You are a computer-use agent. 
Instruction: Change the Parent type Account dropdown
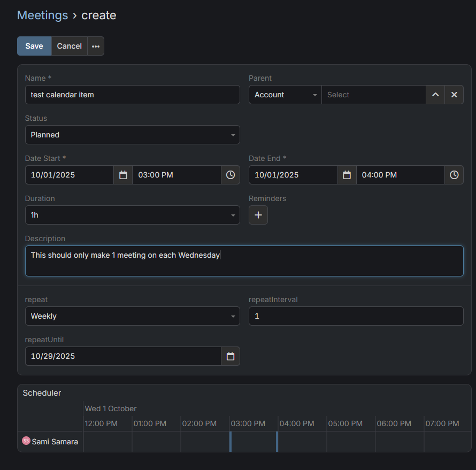click(x=285, y=95)
